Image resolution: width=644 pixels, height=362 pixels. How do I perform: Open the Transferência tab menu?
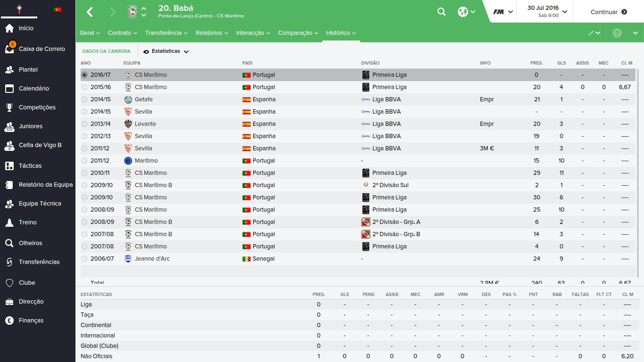[166, 33]
